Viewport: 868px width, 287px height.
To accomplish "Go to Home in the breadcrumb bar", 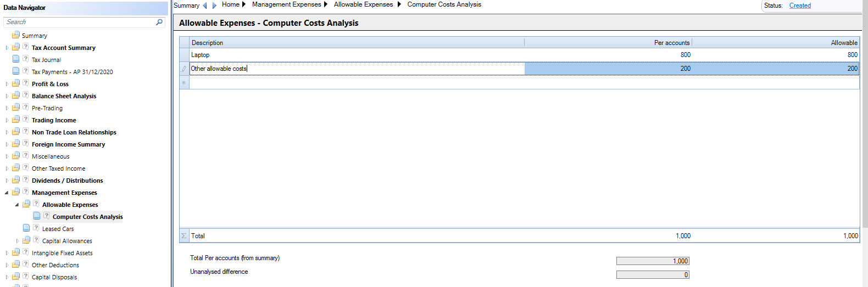I will (231, 4).
